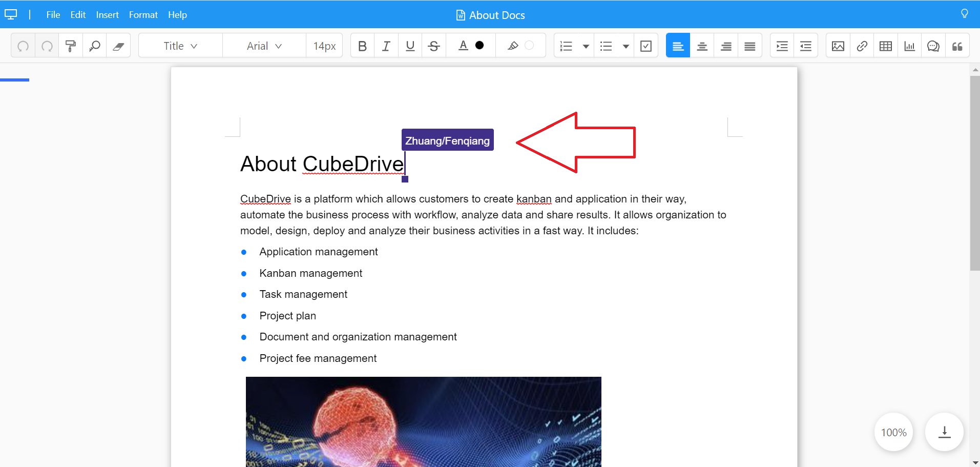The width and height of the screenshot is (980, 467).
Task: Insert a chart
Action: (910, 46)
